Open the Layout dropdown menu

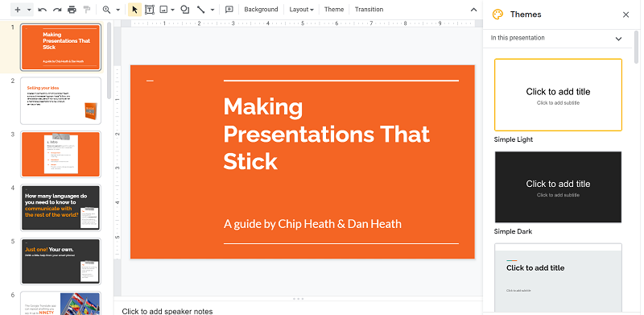tap(301, 10)
